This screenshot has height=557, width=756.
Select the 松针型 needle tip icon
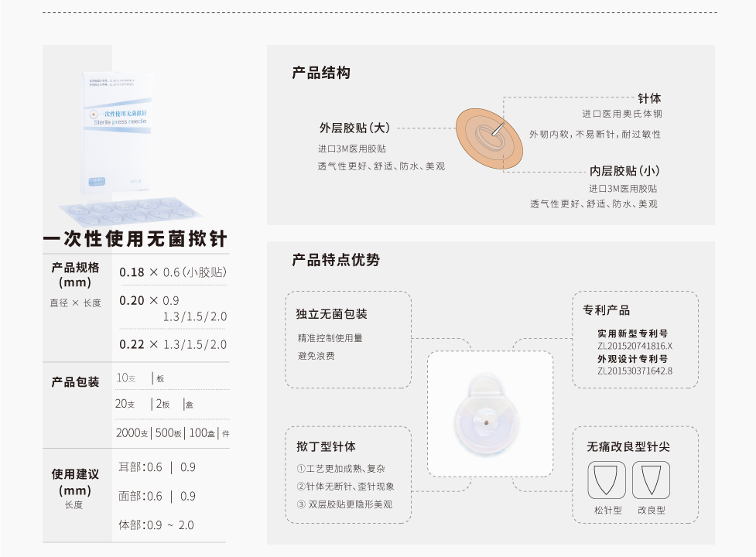(x=607, y=480)
